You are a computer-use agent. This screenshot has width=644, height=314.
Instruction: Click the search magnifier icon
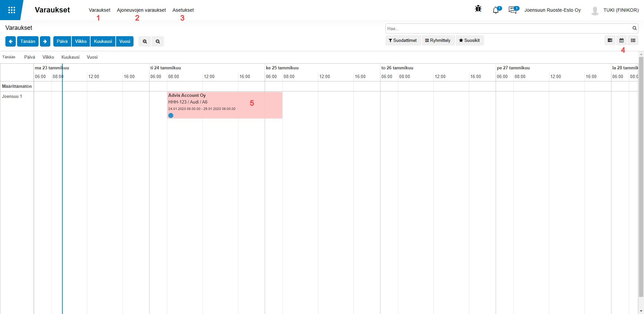click(635, 28)
